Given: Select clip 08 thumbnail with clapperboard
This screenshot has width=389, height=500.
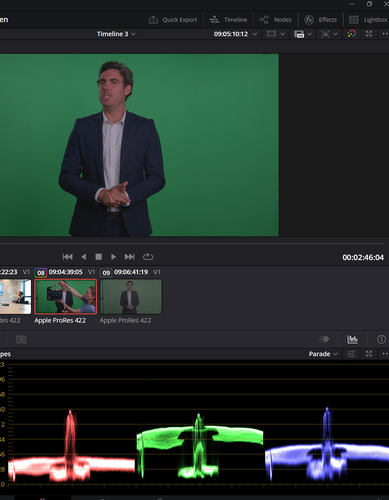Looking at the screenshot, I should pos(66,297).
